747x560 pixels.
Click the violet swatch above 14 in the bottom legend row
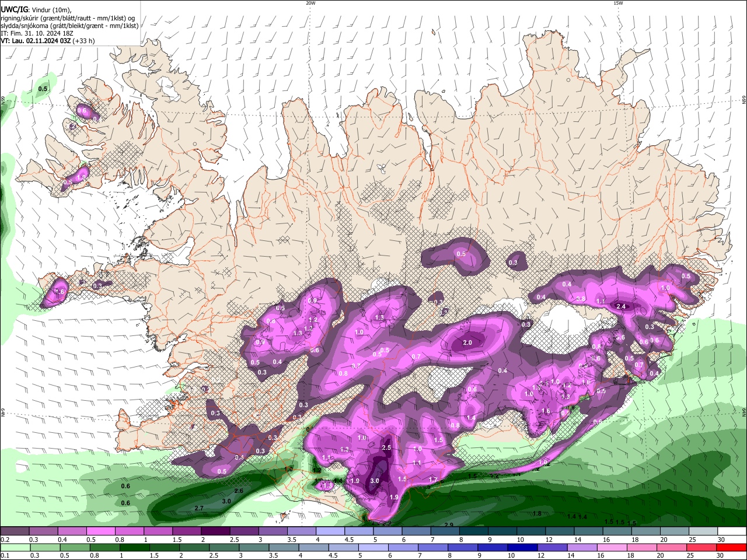click(581, 548)
